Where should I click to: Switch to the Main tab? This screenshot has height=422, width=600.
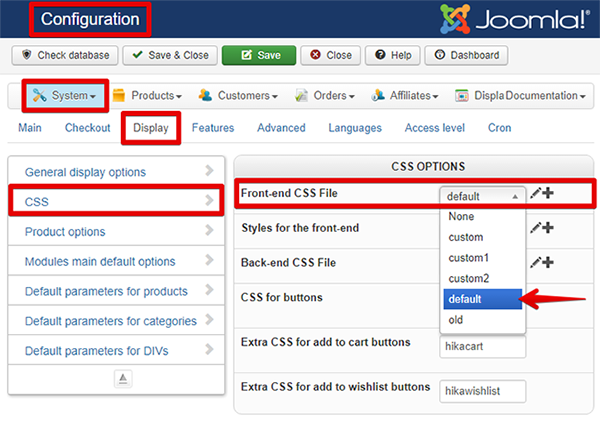[x=30, y=128]
